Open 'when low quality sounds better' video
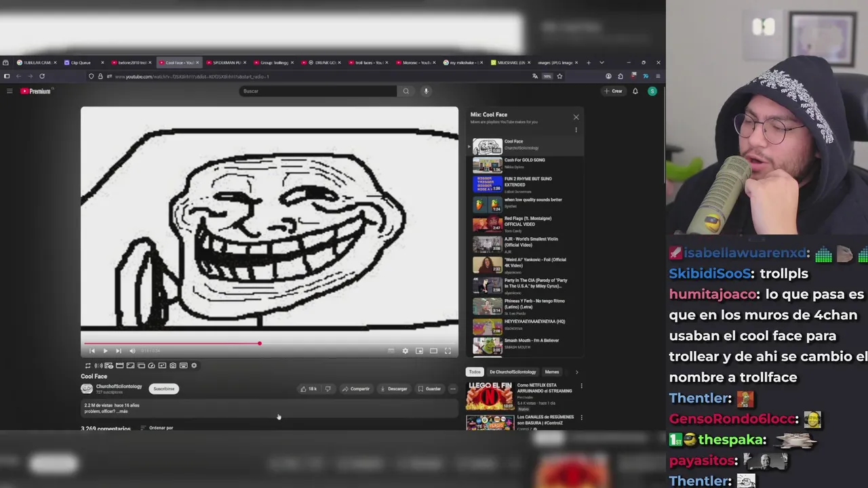 click(x=525, y=203)
